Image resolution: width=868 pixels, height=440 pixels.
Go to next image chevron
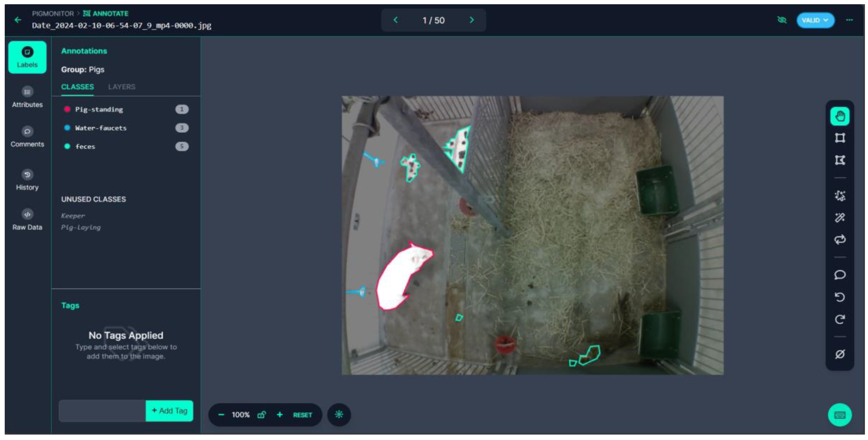tap(472, 20)
